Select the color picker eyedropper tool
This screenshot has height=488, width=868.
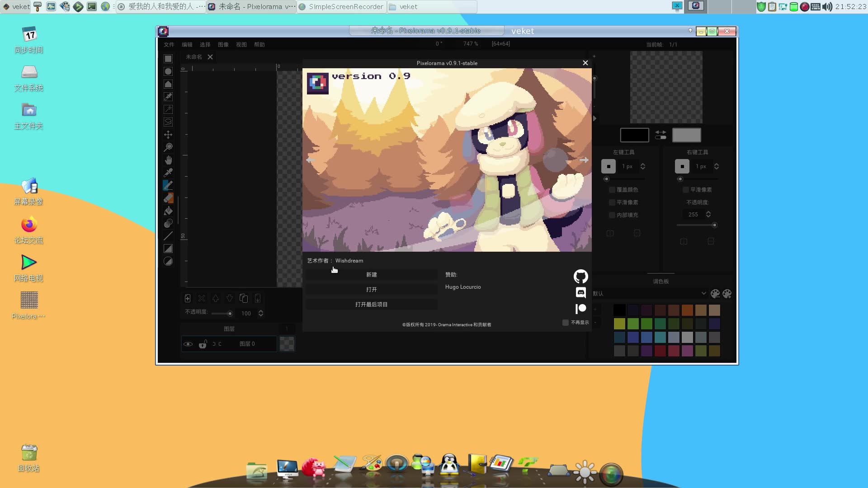(168, 173)
